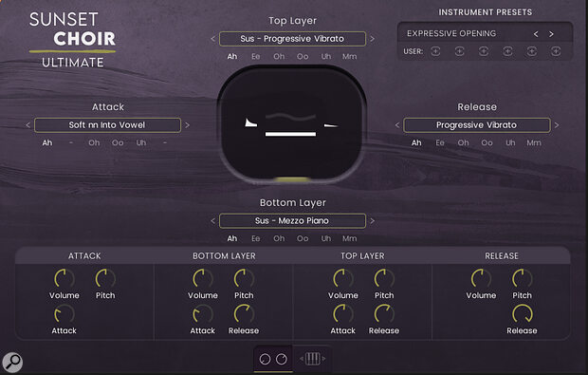Viewport: 588px width, 375px height.
Task: Click the BOTTOM LAYER Pitch knob
Action: 244,278
